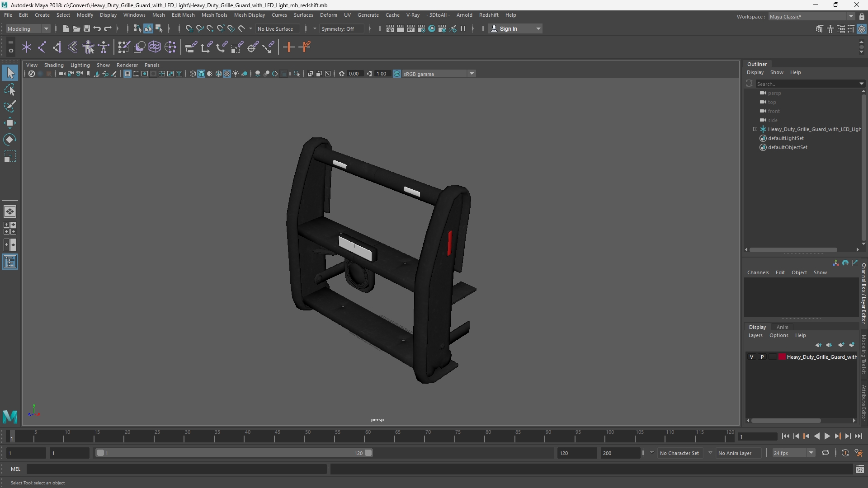Toggle textured display in the viewport toolbar
Viewport: 868px width, 488px height.
[x=227, y=74]
